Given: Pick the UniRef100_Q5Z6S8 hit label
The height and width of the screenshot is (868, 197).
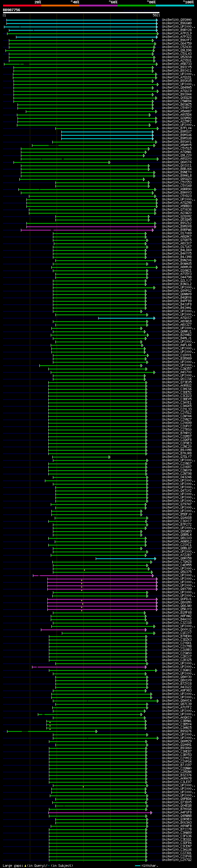Looking at the screenshot, I should click(176, 57).
